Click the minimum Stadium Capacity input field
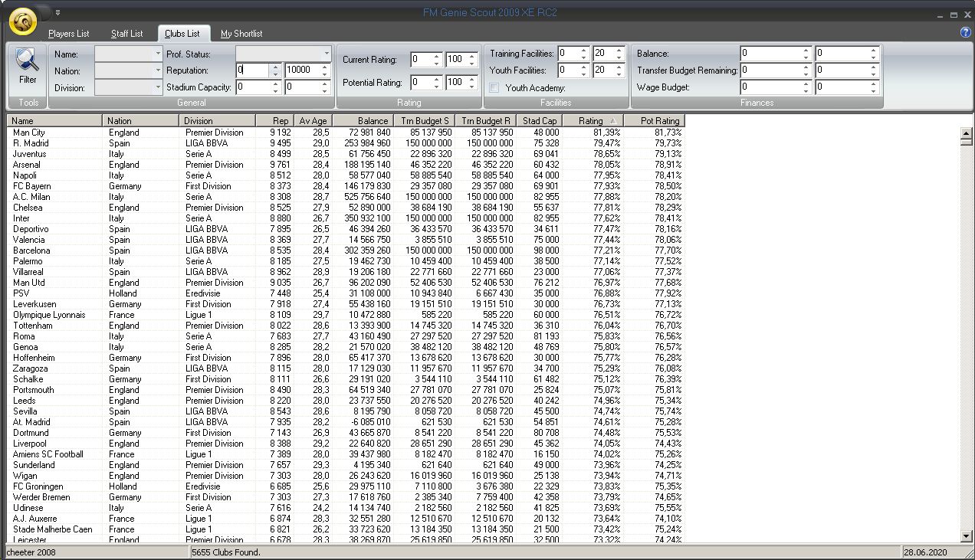Viewport: 975px width, 560px height. [x=252, y=87]
